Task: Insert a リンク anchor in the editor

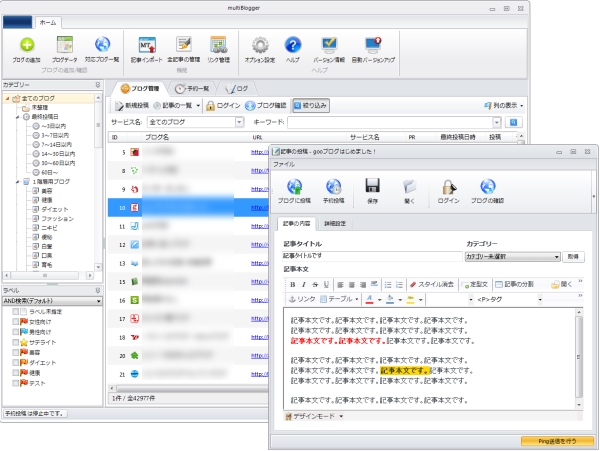Action: 302,299
